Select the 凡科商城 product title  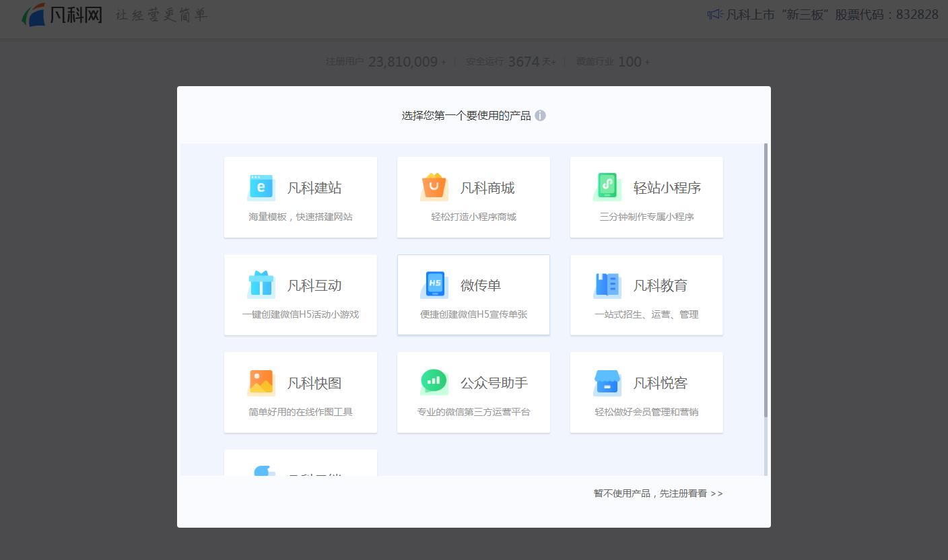487,188
